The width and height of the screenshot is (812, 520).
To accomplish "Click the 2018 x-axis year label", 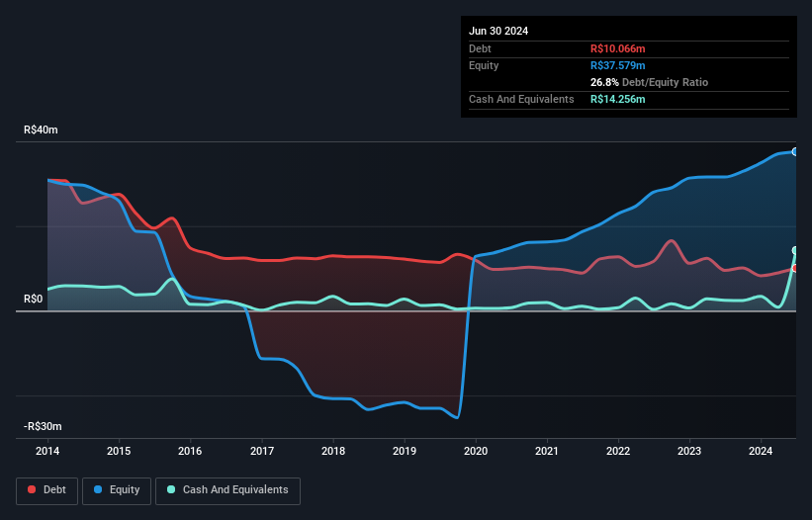I will (x=333, y=451).
